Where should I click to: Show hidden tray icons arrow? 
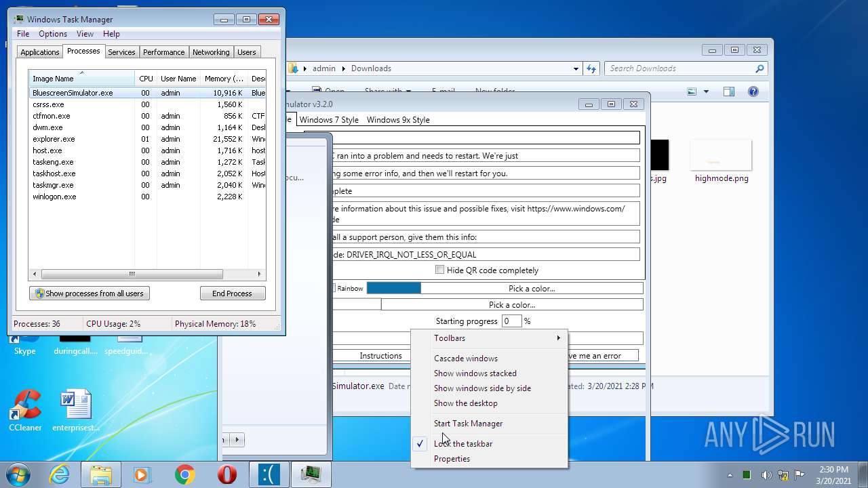[730, 475]
